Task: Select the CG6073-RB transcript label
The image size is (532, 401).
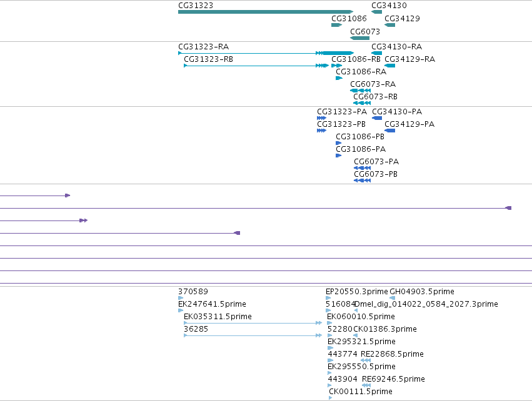Action: 375,97
